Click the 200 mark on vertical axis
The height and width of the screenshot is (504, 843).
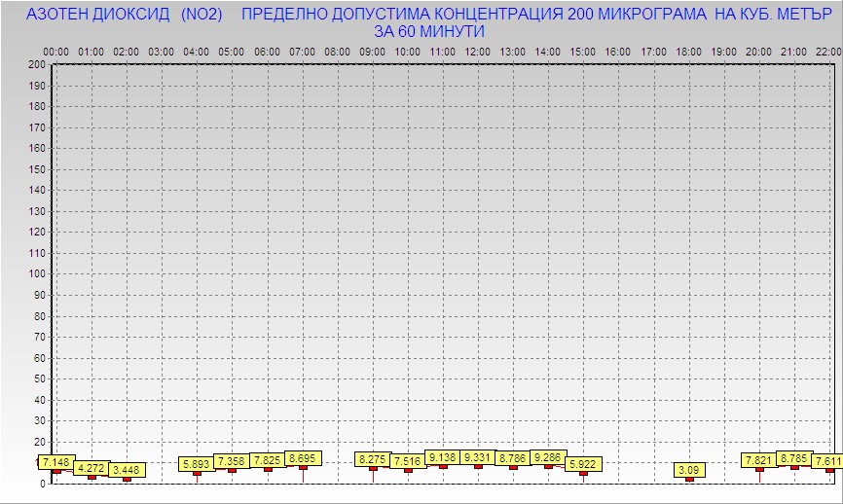[x=37, y=64]
